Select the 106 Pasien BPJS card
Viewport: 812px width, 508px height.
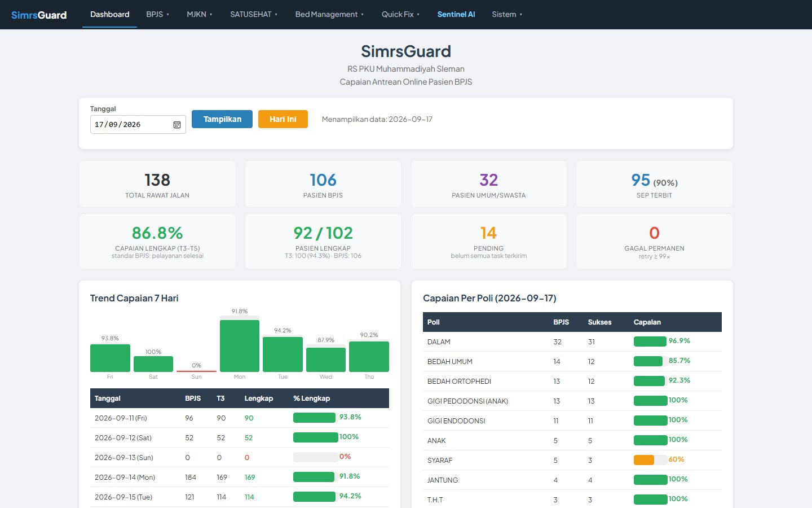click(323, 184)
